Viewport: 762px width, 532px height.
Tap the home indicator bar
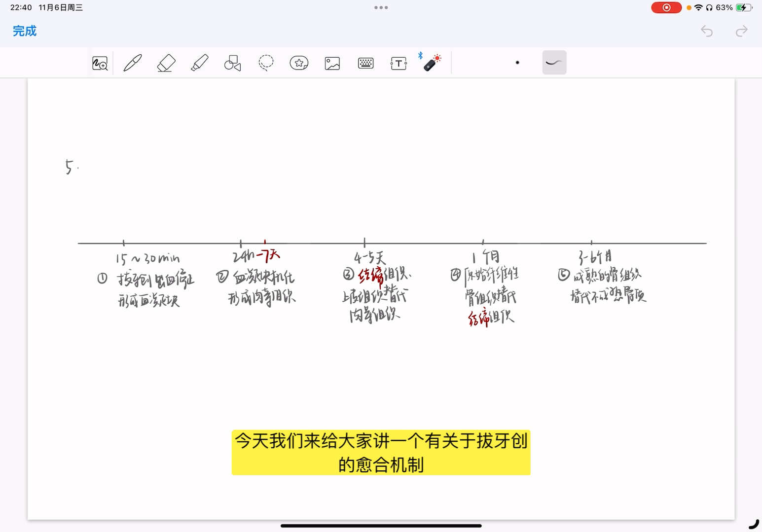[381, 526]
